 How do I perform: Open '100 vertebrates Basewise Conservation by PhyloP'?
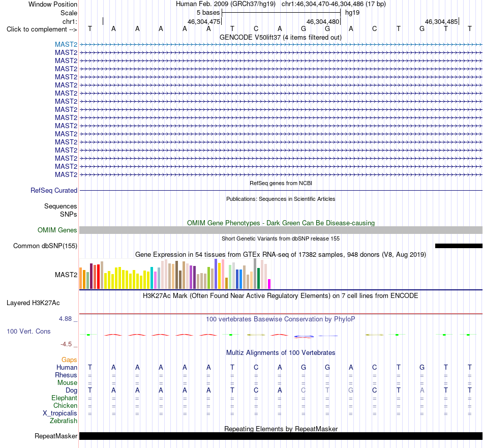click(x=281, y=319)
